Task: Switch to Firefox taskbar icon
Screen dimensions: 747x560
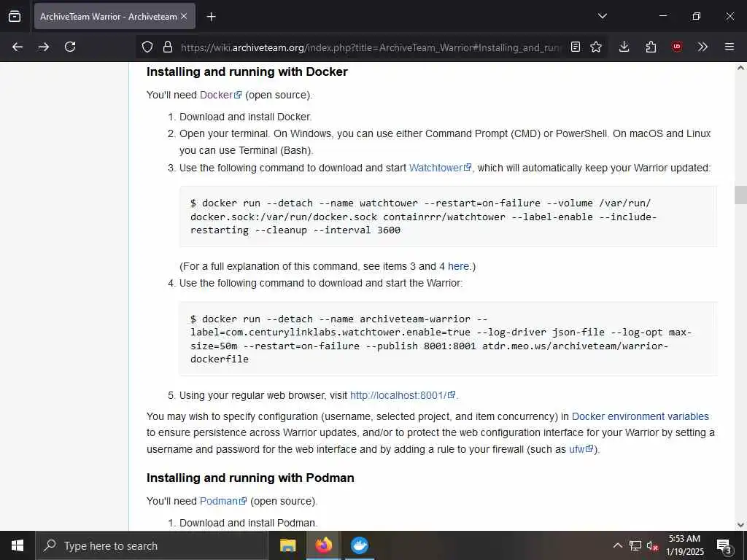Action: tap(323, 545)
